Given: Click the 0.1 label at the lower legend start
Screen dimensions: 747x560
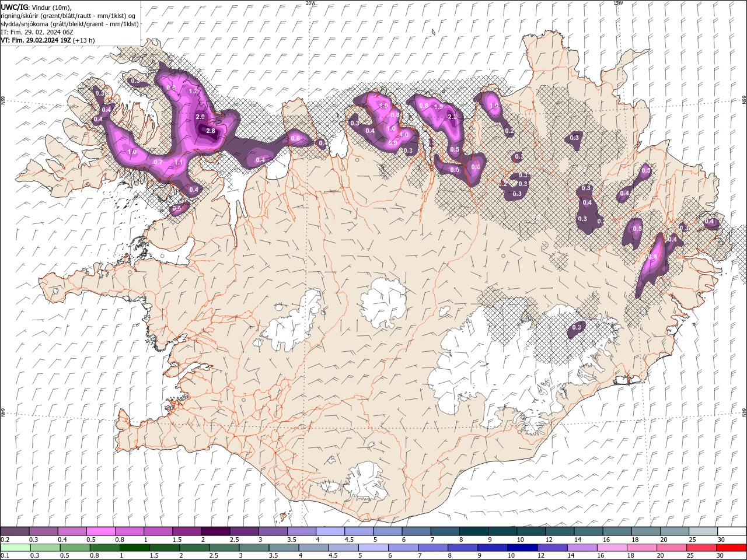Looking at the screenshot, I should (4, 556).
